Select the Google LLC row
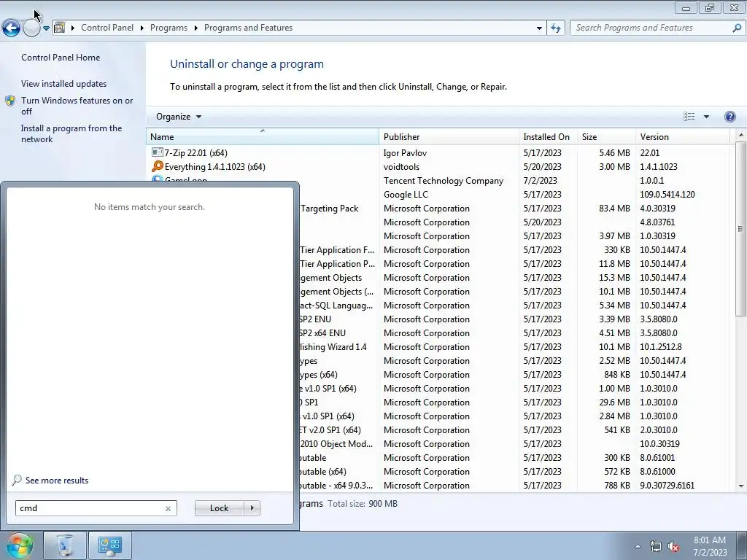 [x=438, y=194]
